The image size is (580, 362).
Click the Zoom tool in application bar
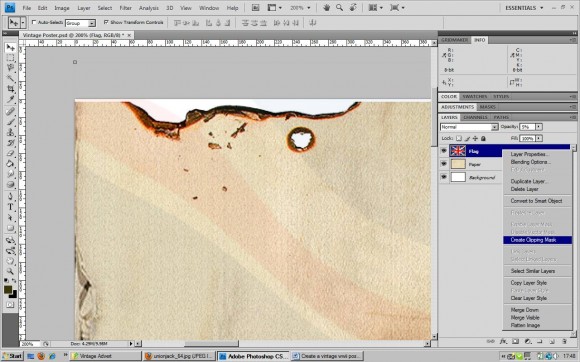coord(339,8)
